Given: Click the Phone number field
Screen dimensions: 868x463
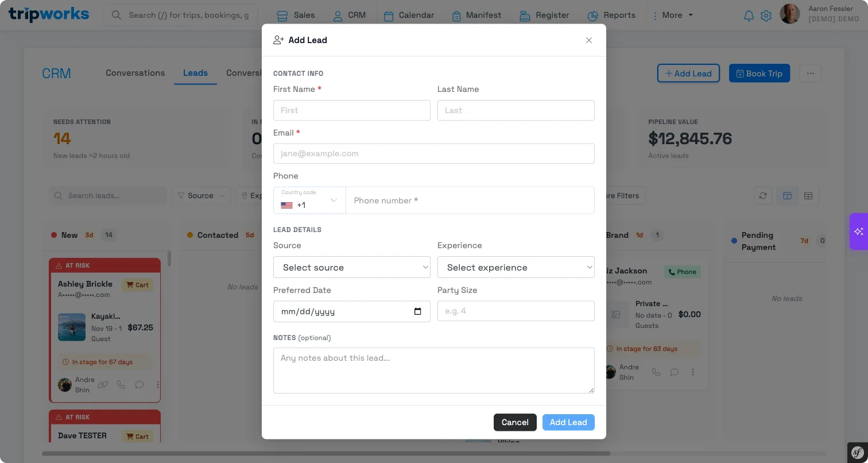Looking at the screenshot, I should pos(470,200).
